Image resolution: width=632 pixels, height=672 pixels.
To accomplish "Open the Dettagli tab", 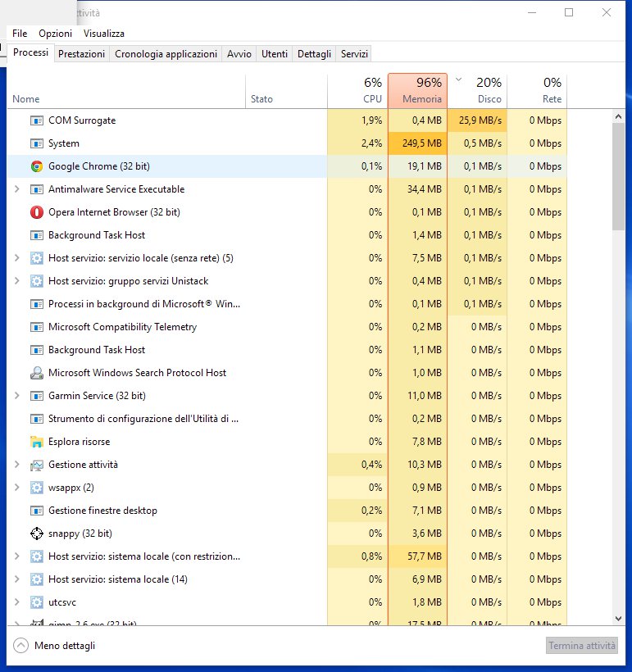I will pyautogui.click(x=314, y=54).
